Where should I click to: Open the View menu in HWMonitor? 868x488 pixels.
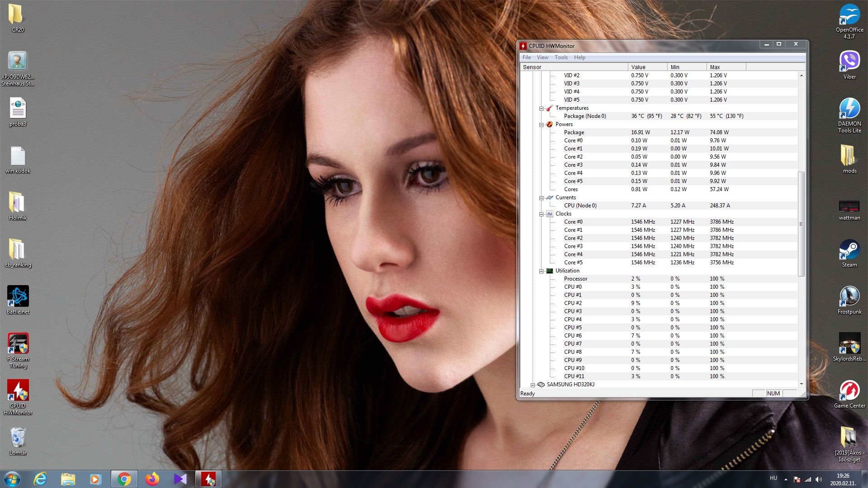click(542, 57)
